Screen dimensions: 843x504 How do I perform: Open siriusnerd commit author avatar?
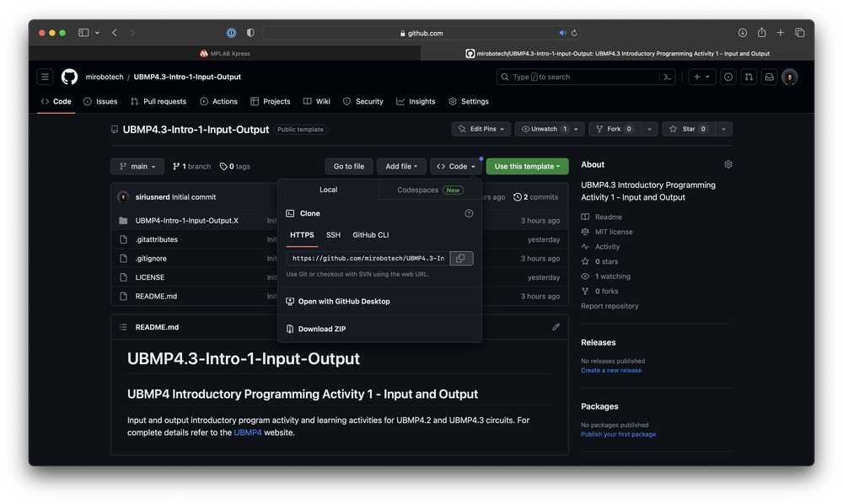coord(123,197)
